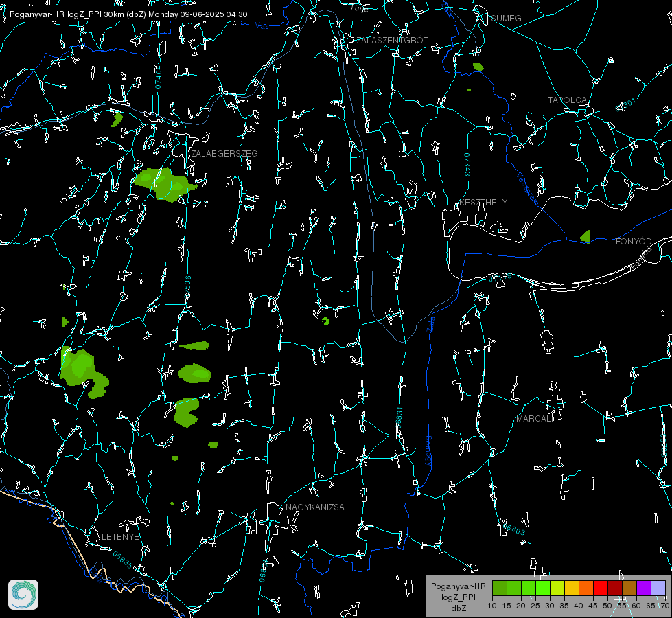Click the LETENYE town label
The image size is (672, 618).
point(120,537)
